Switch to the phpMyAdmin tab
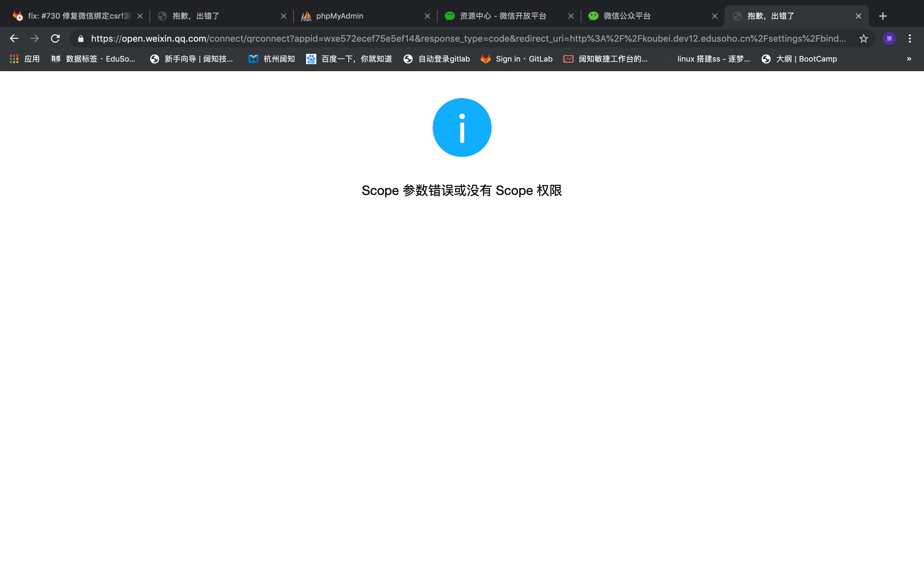The image size is (924, 577). [x=340, y=16]
